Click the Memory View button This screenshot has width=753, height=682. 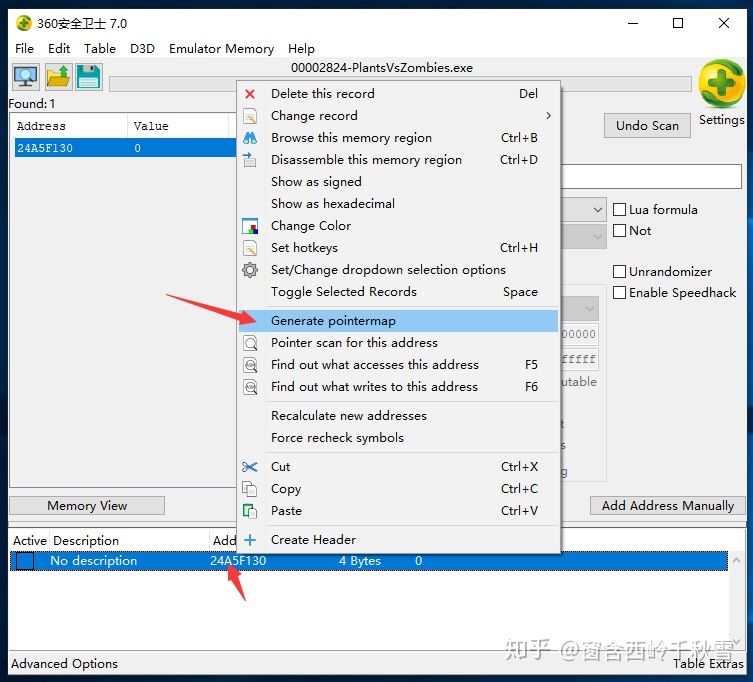(87, 506)
